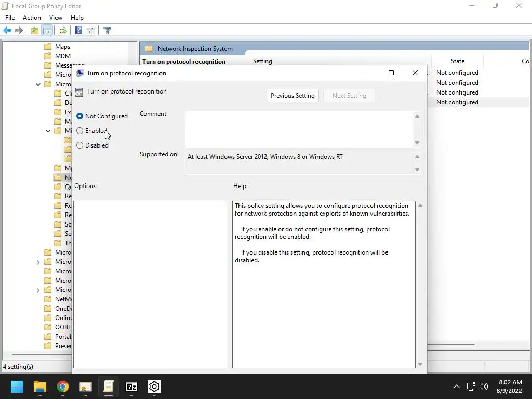532x399 pixels.
Task: Open the File menu
Action: click(10, 18)
